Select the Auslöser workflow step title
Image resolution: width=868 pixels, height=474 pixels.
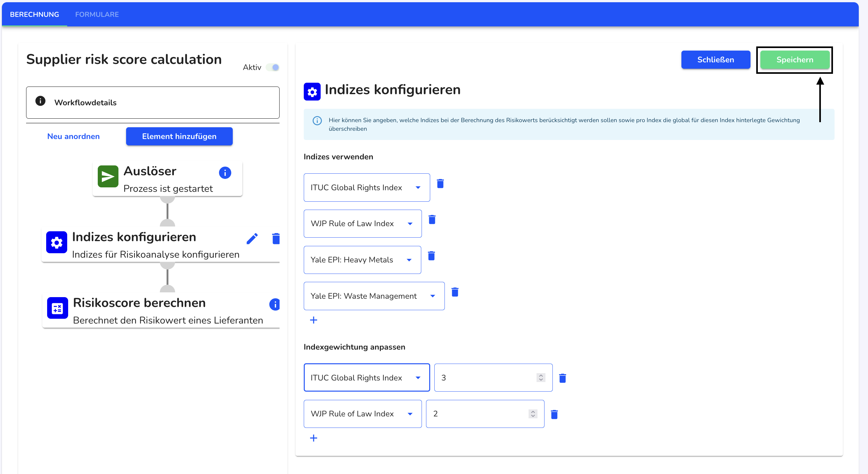(x=150, y=171)
